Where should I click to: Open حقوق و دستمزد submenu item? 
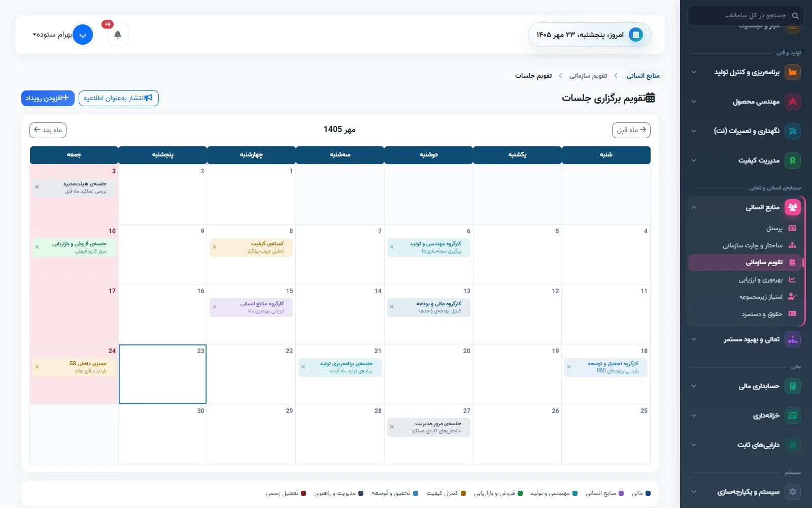(x=745, y=314)
